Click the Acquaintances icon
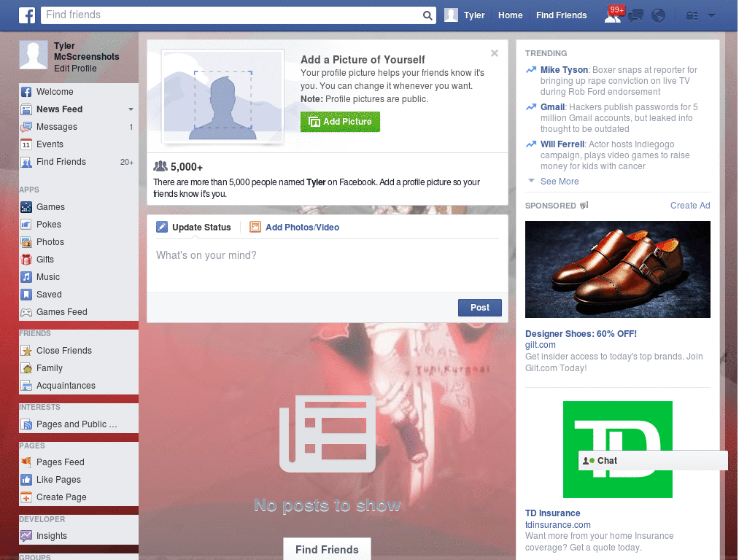This screenshot has width=747, height=560. pos(26,386)
